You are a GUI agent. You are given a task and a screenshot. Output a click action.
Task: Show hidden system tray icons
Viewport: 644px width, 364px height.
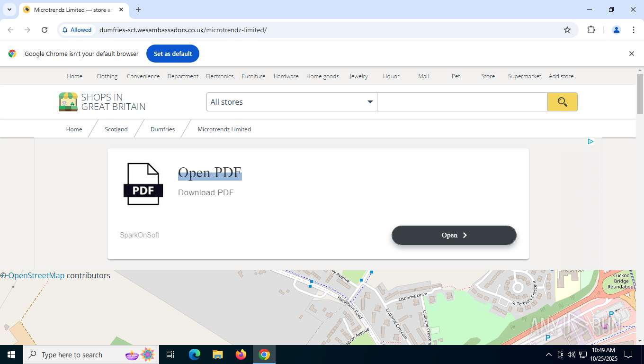click(549, 355)
